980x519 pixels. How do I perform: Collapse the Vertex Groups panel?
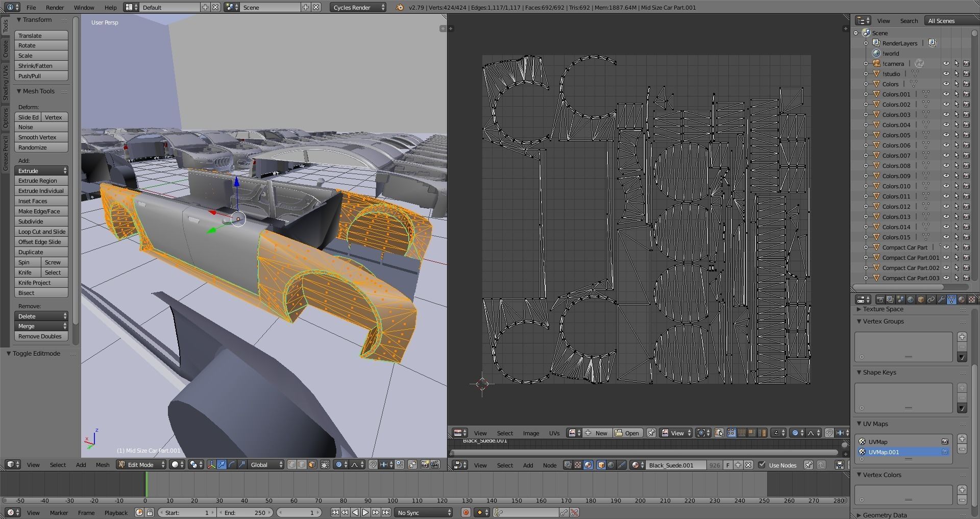click(x=859, y=322)
